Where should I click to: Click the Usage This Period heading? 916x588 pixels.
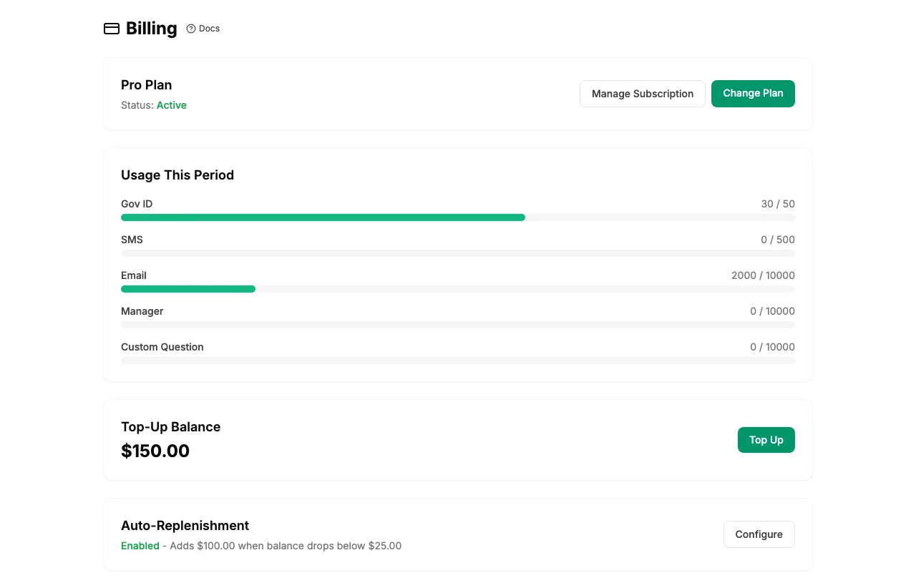point(177,175)
